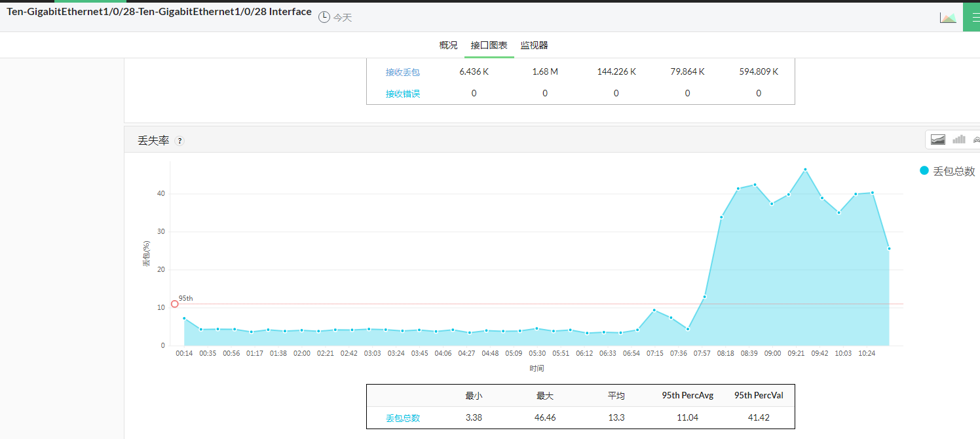Switch to the 接口图表 tab
This screenshot has height=439, width=980.
click(489, 45)
